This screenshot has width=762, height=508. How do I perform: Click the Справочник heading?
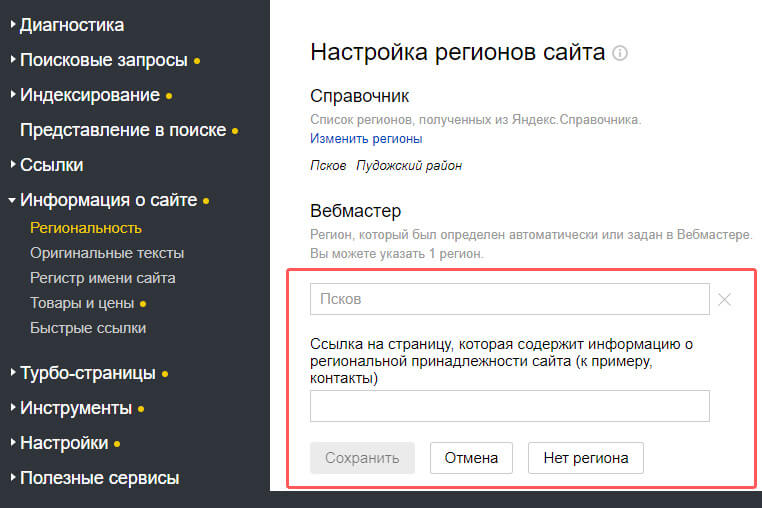360,96
